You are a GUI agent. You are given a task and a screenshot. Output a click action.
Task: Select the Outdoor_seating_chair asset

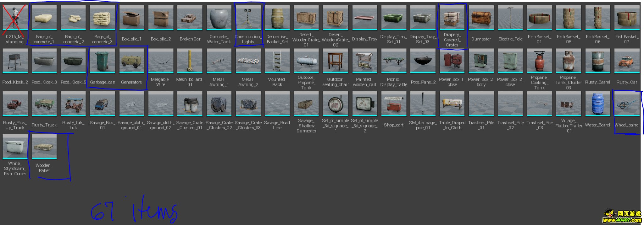pyautogui.click(x=336, y=61)
